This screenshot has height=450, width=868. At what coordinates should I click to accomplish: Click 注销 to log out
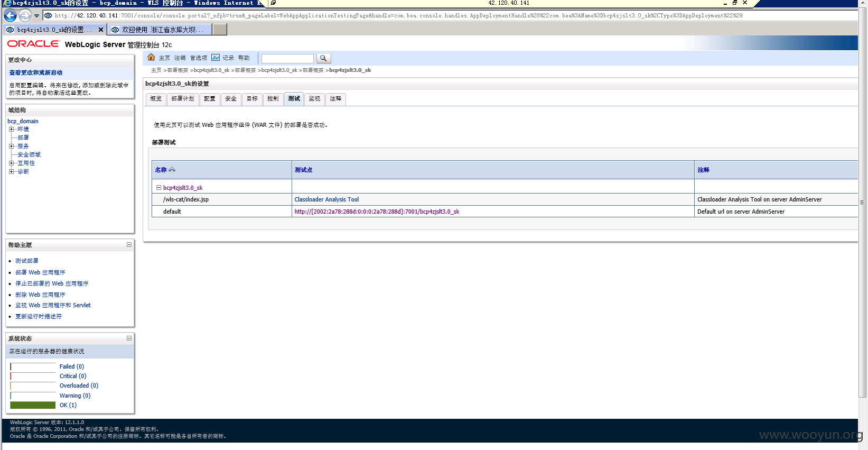pos(180,58)
